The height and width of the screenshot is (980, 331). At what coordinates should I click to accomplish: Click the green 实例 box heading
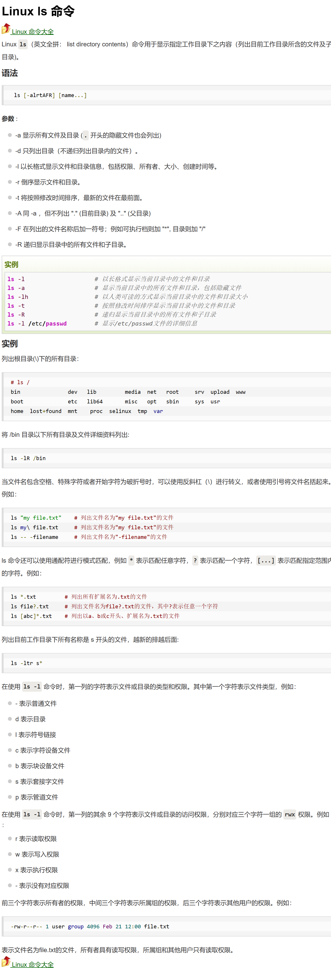[11, 265]
